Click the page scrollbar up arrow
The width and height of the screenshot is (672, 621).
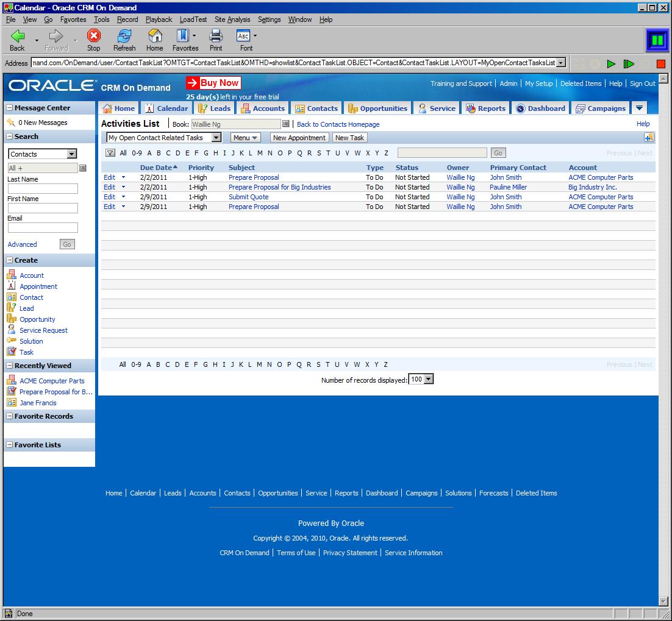(663, 79)
